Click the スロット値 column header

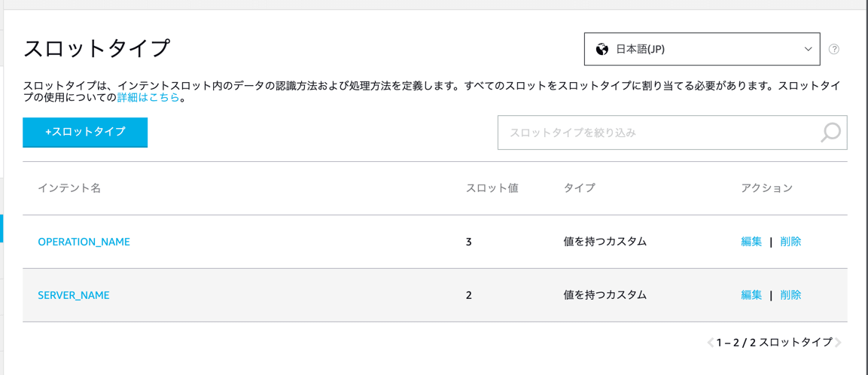(x=492, y=187)
